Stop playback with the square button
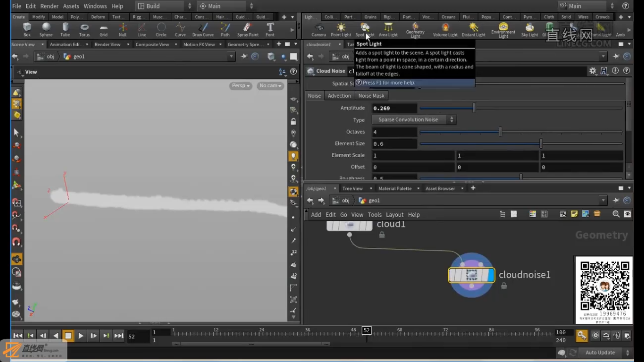The height and width of the screenshot is (362, 644). [x=68, y=336]
